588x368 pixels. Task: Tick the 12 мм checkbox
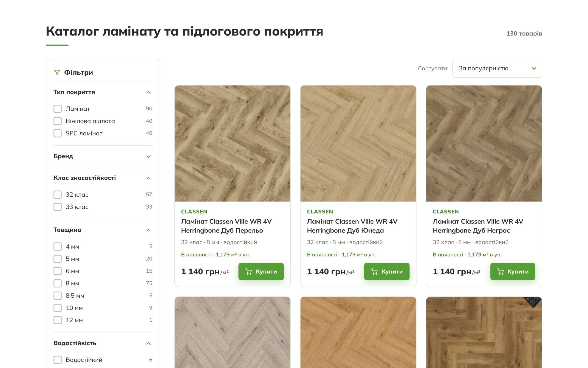(58, 320)
